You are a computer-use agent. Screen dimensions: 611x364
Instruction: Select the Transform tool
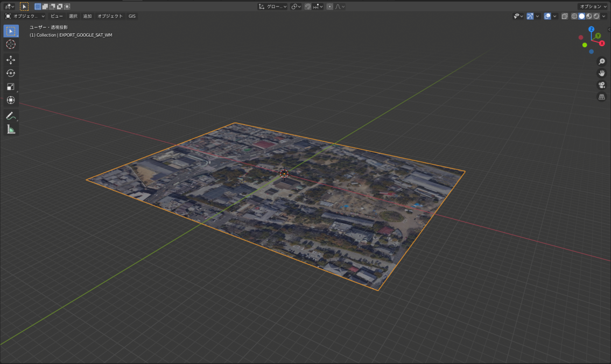click(x=11, y=100)
